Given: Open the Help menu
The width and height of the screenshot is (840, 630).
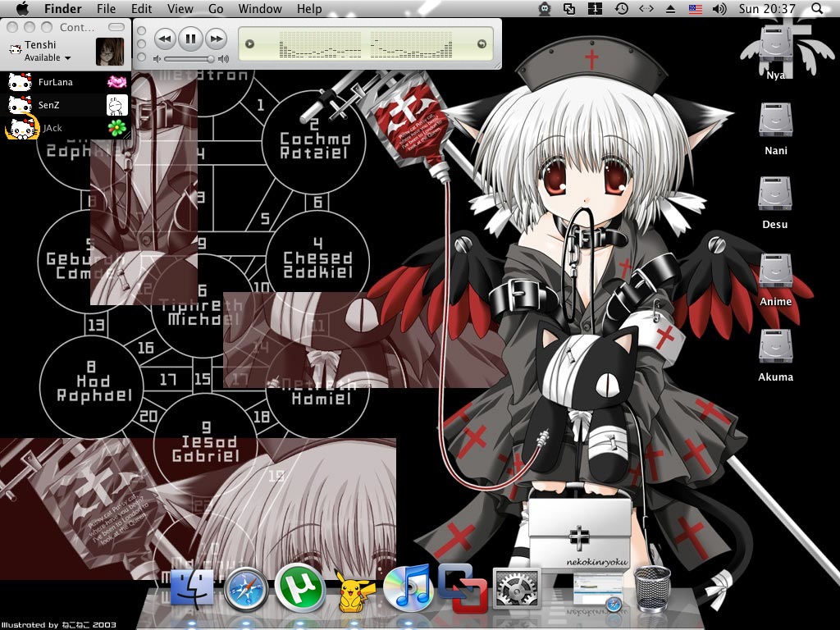Looking at the screenshot, I should pyautogui.click(x=309, y=8).
